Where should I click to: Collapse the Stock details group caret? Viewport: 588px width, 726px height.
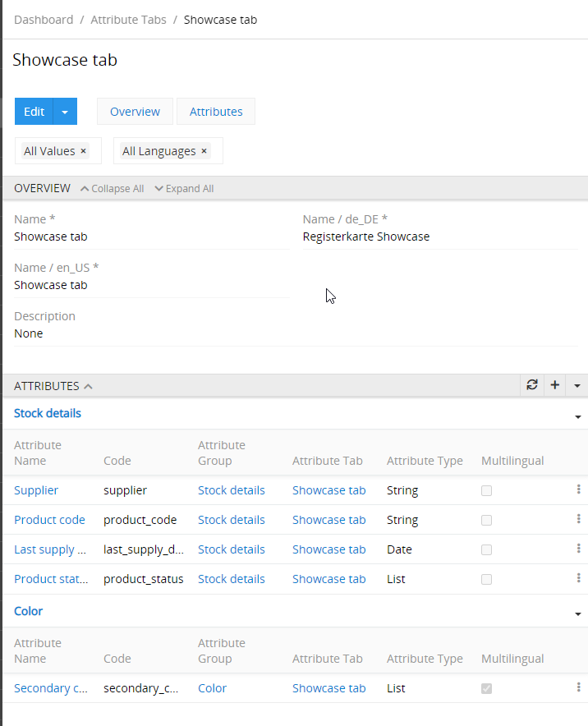(577, 416)
